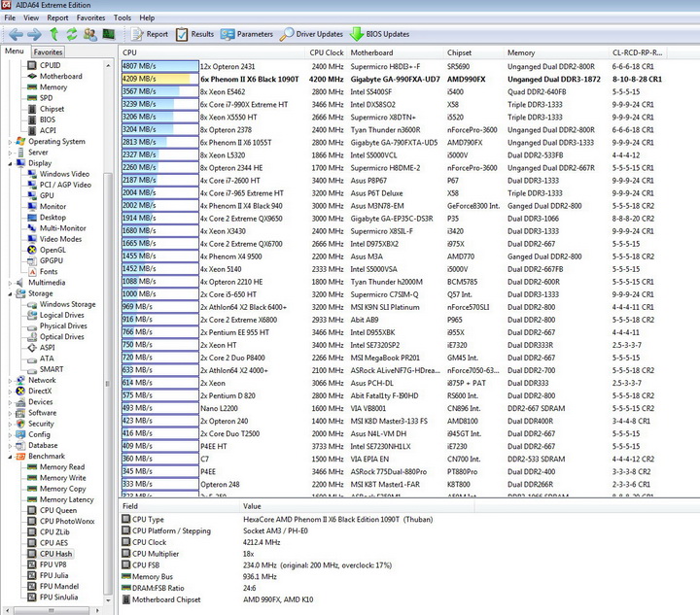Expand the Operating System node
The image size is (700, 615).
tap(10, 142)
